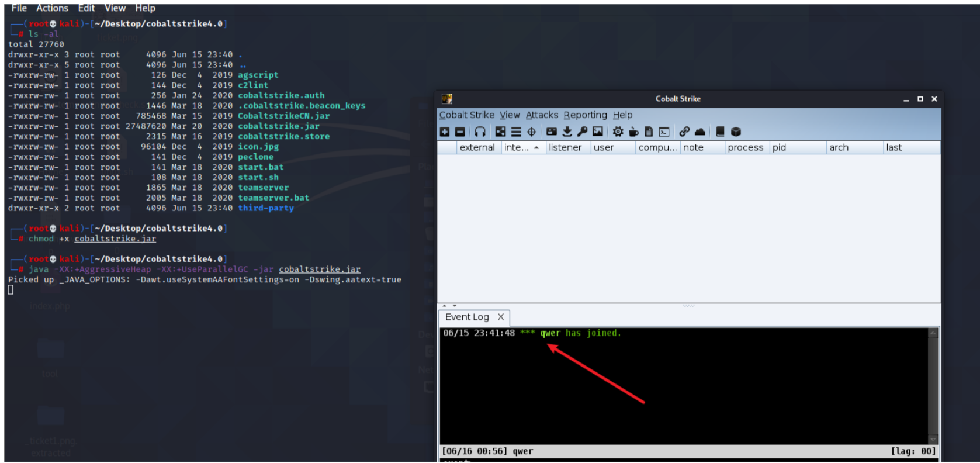Switch to Pivot Graph view icon
The height and width of the screenshot is (463, 980).
(x=500, y=132)
